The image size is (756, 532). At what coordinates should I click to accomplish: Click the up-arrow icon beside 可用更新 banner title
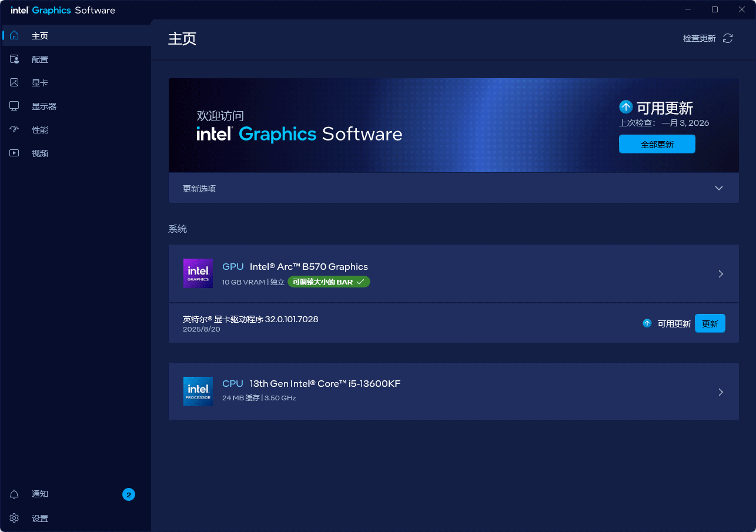pos(626,107)
